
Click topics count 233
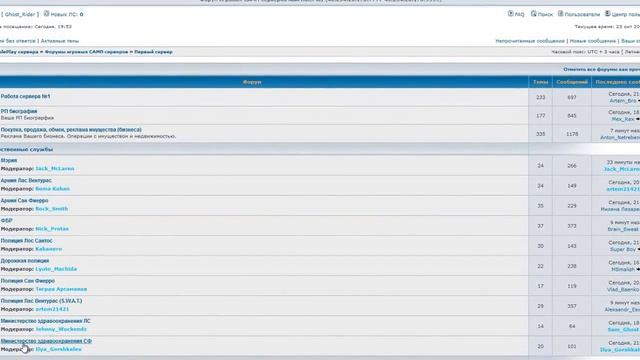[x=540, y=98]
